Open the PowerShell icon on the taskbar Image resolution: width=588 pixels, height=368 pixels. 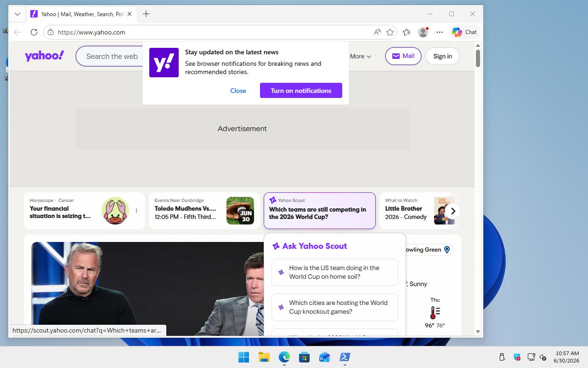[345, 357]
